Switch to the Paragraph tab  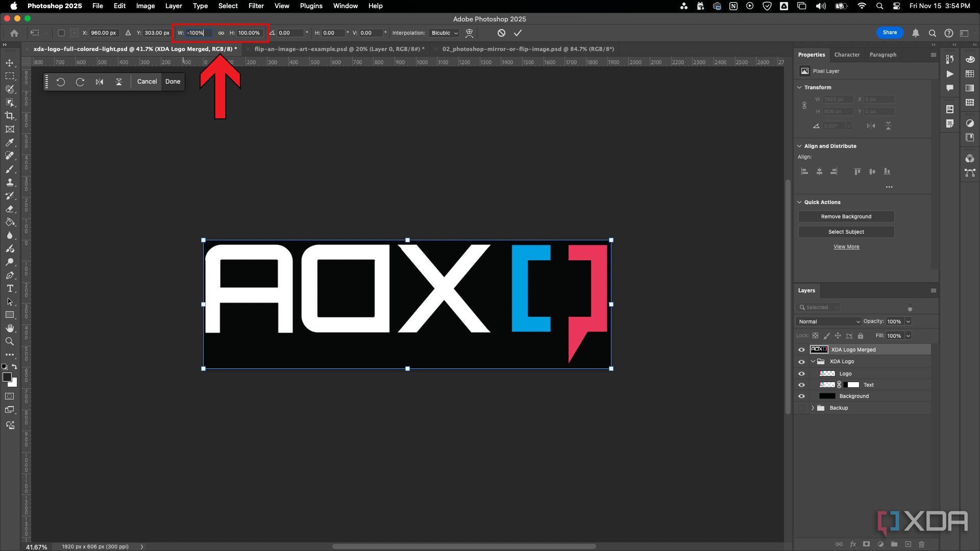883,55
